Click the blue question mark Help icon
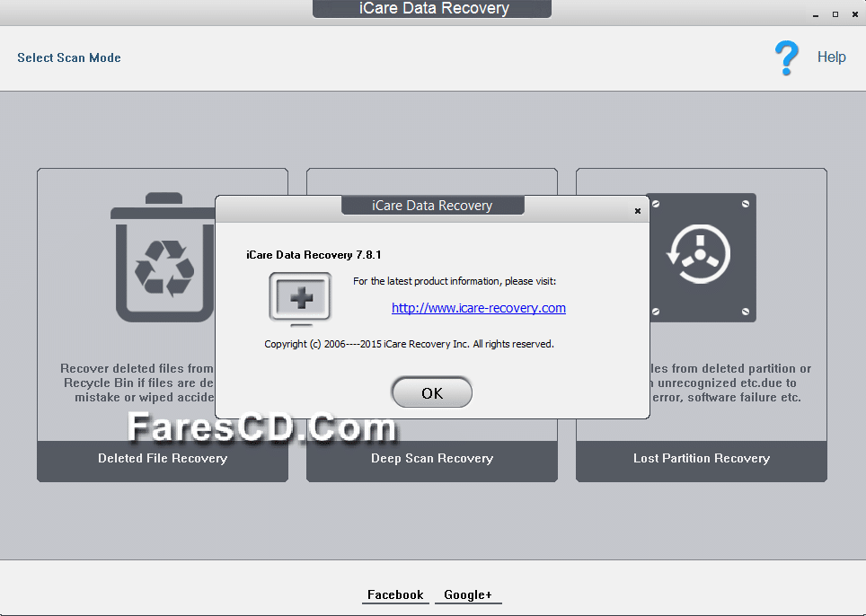Image resolution: width=866 pixels, height=616 pixels. point(786,58)
